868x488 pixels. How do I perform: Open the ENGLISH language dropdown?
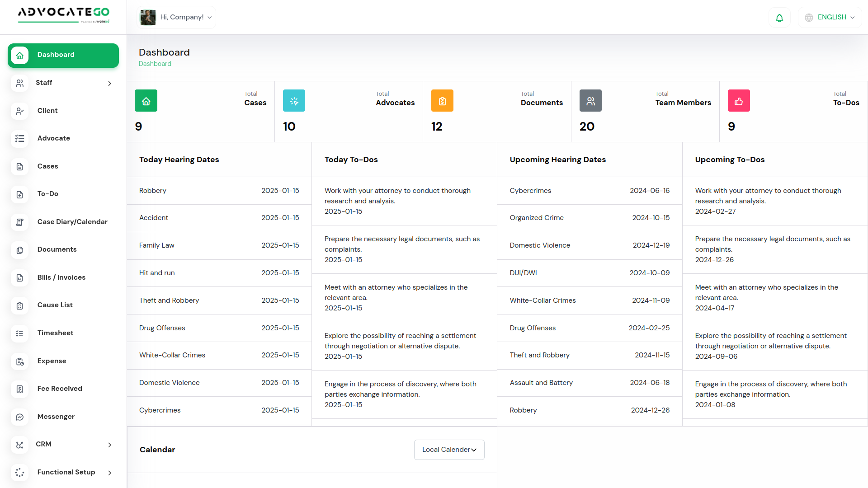tap(830, 17)
